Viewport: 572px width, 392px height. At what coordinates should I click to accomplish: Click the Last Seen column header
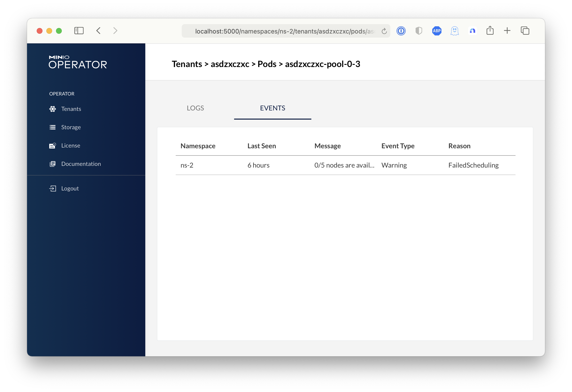(x=262, y=146)
